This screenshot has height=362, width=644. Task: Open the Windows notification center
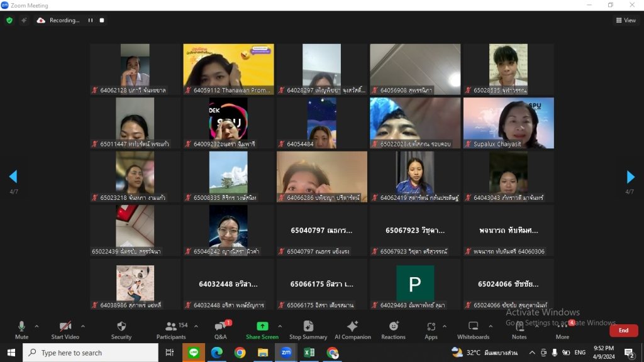click(x=629, y=353)
